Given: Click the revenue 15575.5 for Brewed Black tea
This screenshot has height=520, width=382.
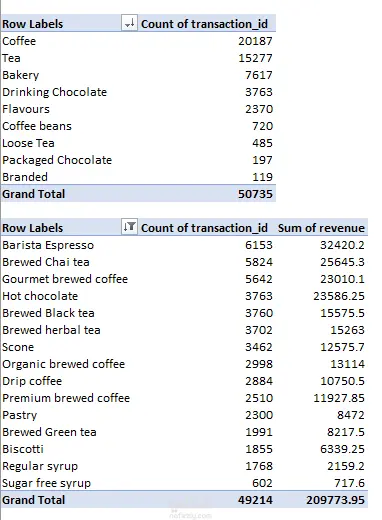Looking at the screenshot, I should tap(342, 313).
